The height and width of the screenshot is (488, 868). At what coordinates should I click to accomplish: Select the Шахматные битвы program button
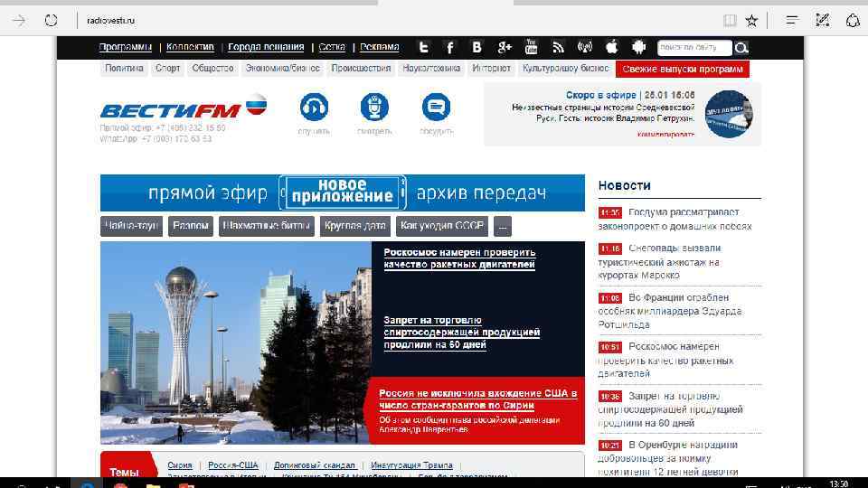(x=266, y=226)
